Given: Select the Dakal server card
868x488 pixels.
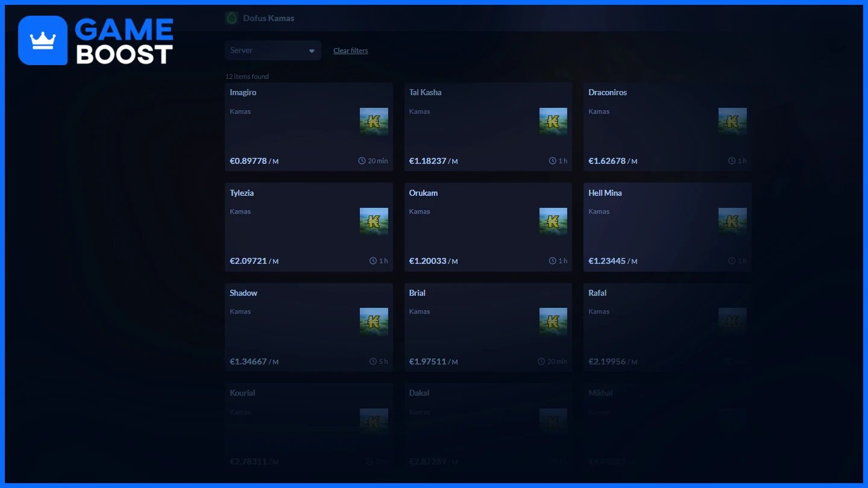Looking at the screenshot, I should [488, 427].
